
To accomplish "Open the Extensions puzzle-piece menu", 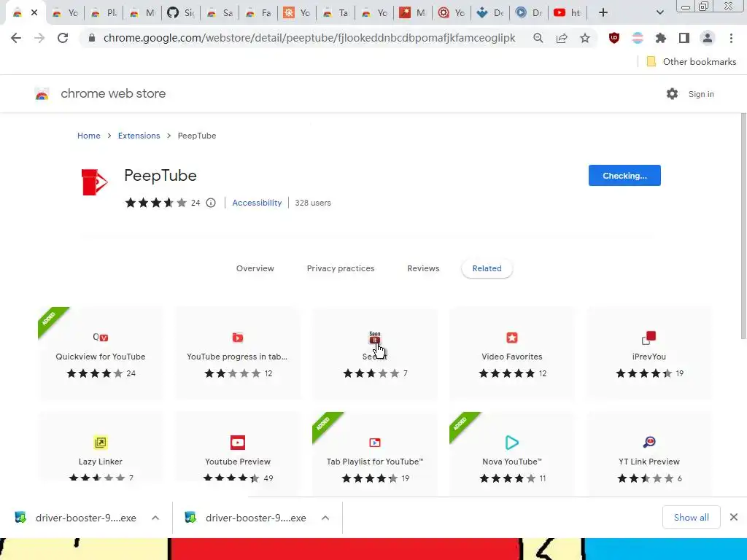I will tap(661, 38).
